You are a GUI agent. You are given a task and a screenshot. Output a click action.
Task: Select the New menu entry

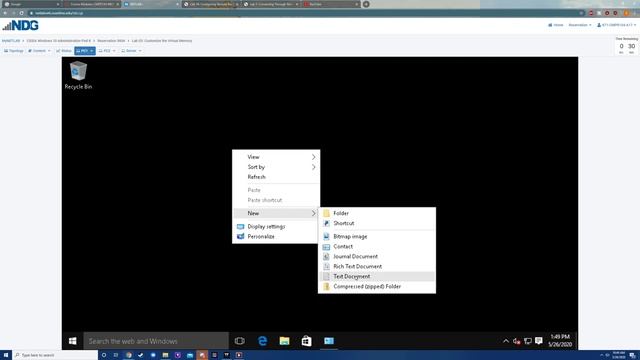pyautogui.click(x=276, y=213)
